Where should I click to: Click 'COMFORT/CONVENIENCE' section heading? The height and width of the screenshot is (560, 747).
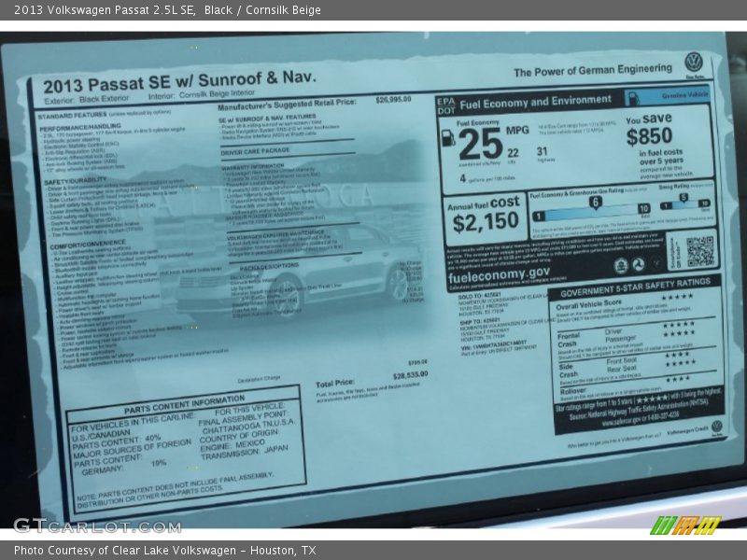pos(88,244)
